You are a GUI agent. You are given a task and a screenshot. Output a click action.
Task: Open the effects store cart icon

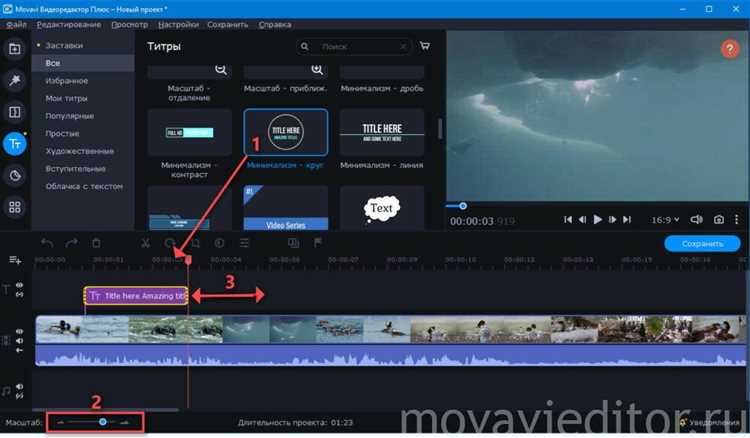424,46
